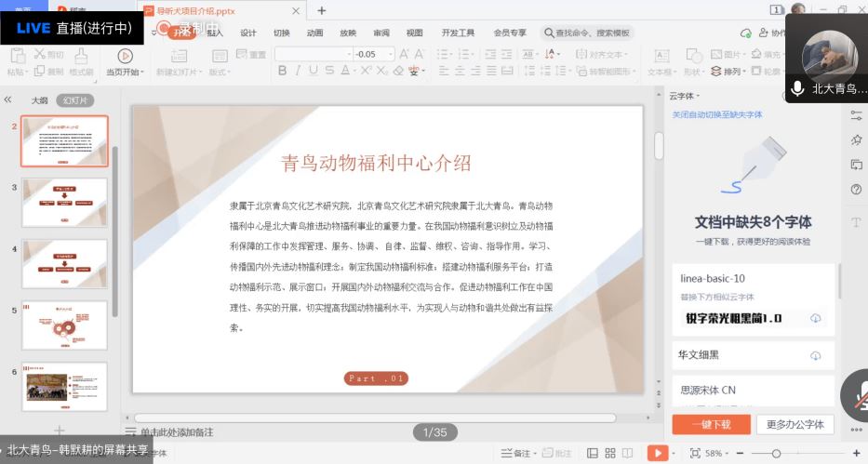
Task: Toggle Underline formatting
Action: 314,71
